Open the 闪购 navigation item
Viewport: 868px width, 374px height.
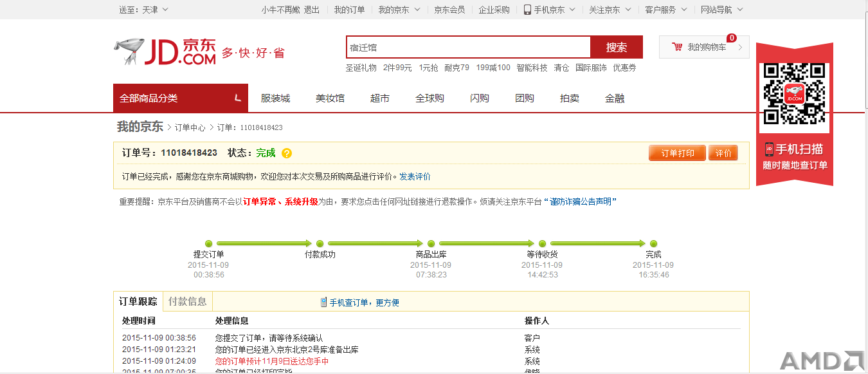(x=480, y=98)
